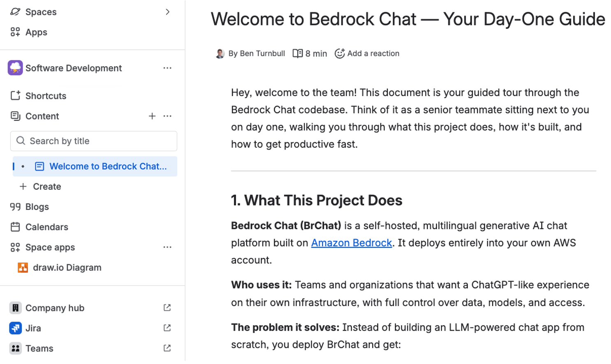Image resolution: width=611 pixels, height=364 pixels.
Task: Click the plus icon beside Content
Action: point(152,116)
